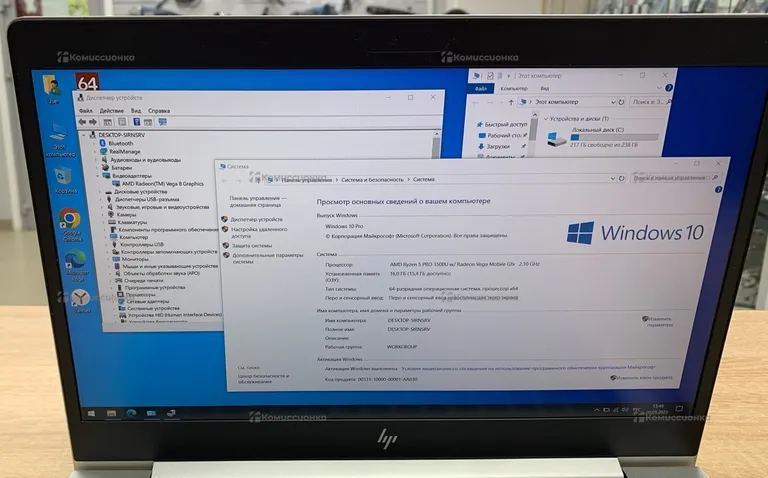The width and height of the screenshot is (768, 478).
Task: Click Изменить ключ продукта link
Action: 642,378
